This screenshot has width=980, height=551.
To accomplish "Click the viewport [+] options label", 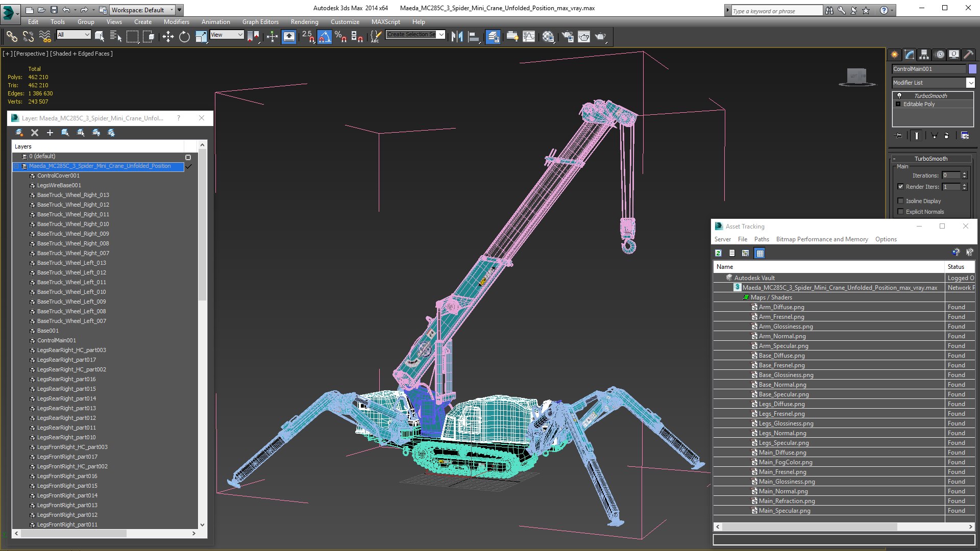I will coord(7,54).
